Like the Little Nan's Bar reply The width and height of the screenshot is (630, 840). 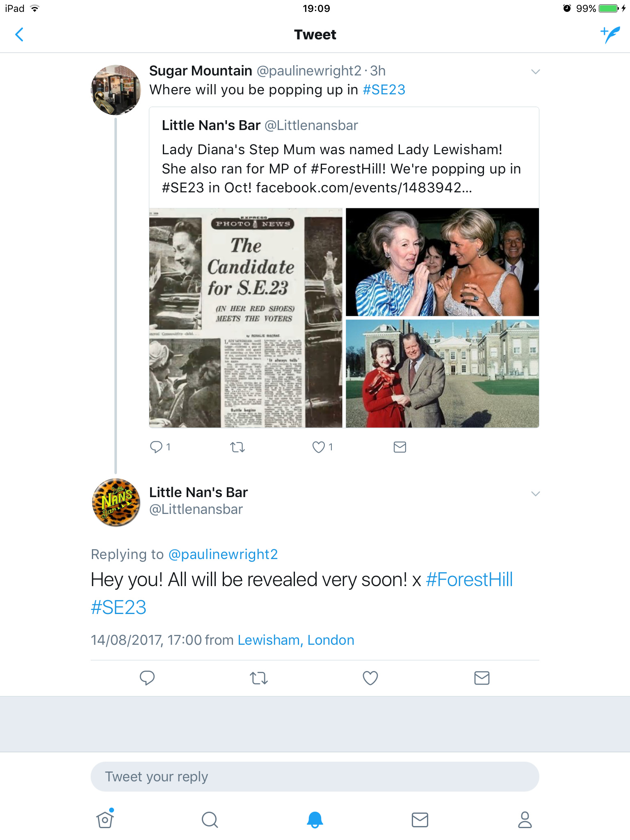pos(370,678)
